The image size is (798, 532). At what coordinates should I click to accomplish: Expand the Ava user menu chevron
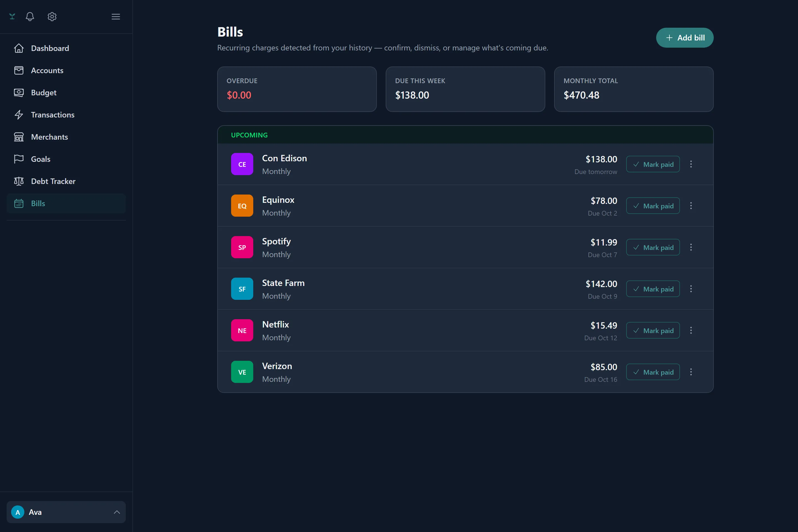[117, 512]
